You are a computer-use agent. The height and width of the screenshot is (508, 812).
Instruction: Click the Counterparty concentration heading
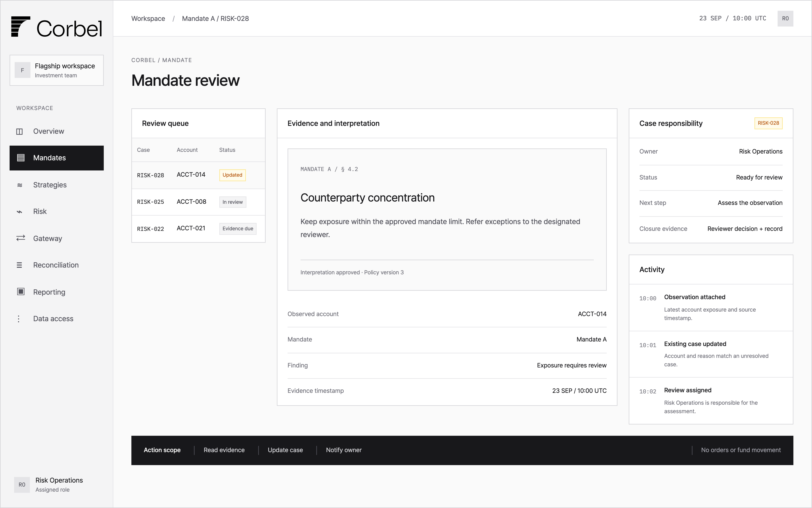(x=367, y=198)
